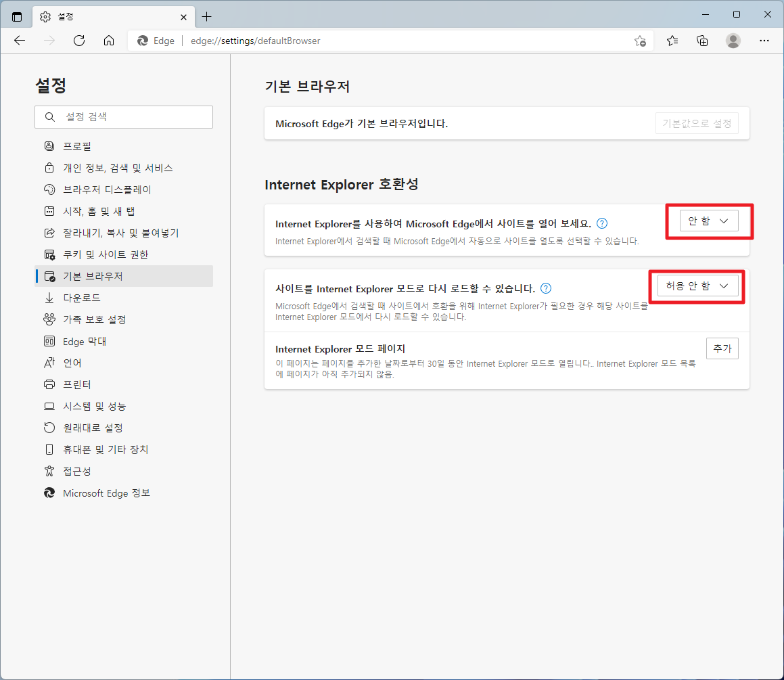
Task: Click the 기본 브라우저 heading text
Action: point(307,87)
